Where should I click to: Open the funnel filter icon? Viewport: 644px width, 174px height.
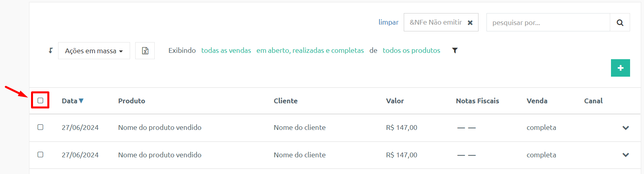click(x=455, y=50)
